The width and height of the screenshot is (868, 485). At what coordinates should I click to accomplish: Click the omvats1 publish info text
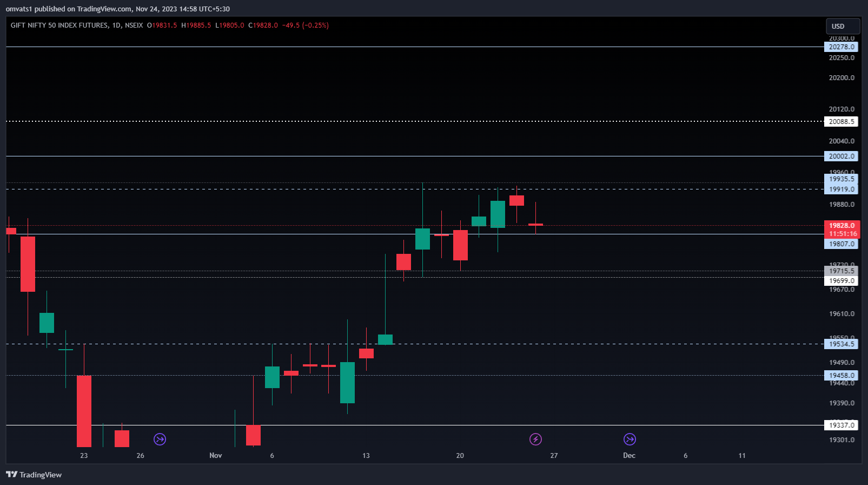coord(118,9)
